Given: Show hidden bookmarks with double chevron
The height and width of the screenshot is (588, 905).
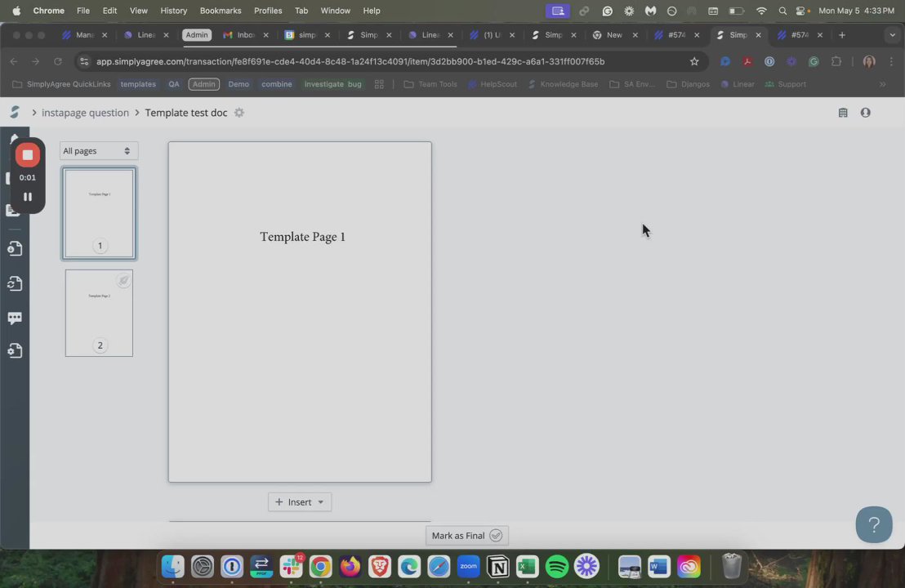Looking at the screenshot, I should (x=882, y=84).
